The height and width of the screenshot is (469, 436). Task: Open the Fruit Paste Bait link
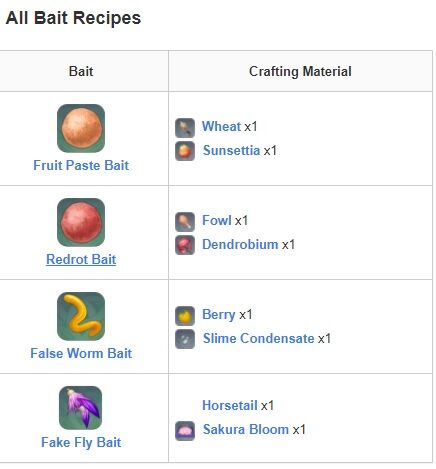(x=81, y=165)
